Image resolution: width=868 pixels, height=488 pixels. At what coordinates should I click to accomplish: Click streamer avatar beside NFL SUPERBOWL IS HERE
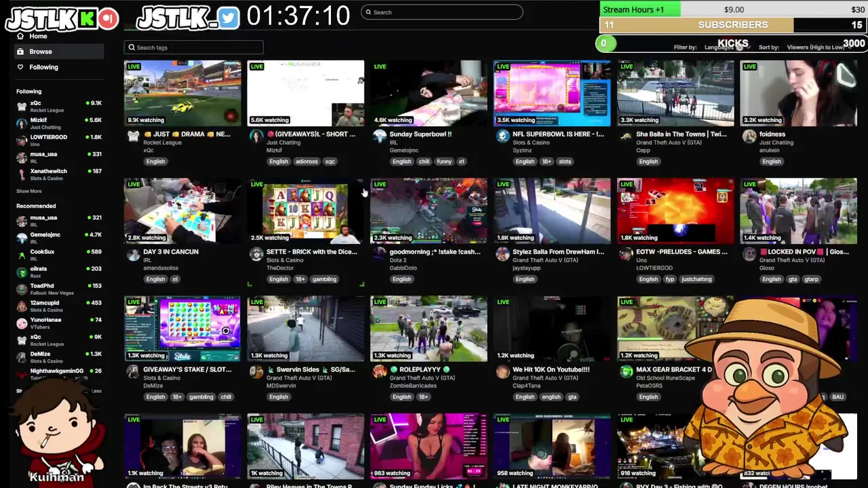502,136
